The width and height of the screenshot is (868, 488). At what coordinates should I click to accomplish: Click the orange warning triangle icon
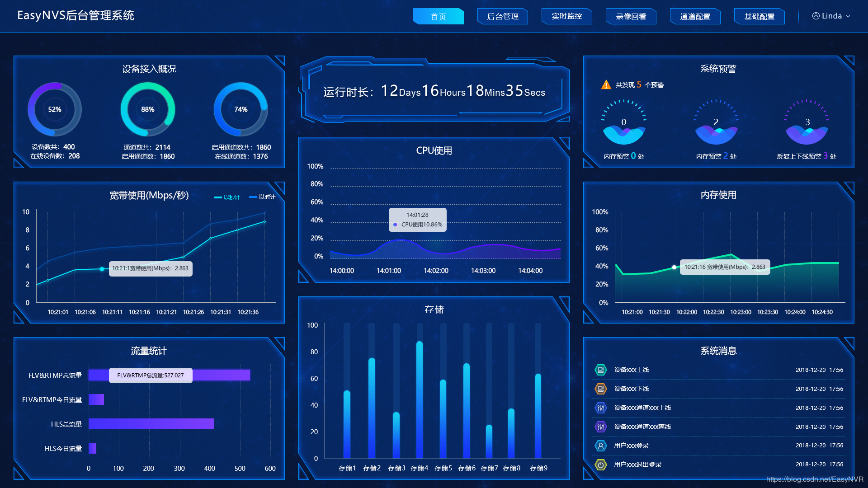pyautogui.click(x=606, y=85)
